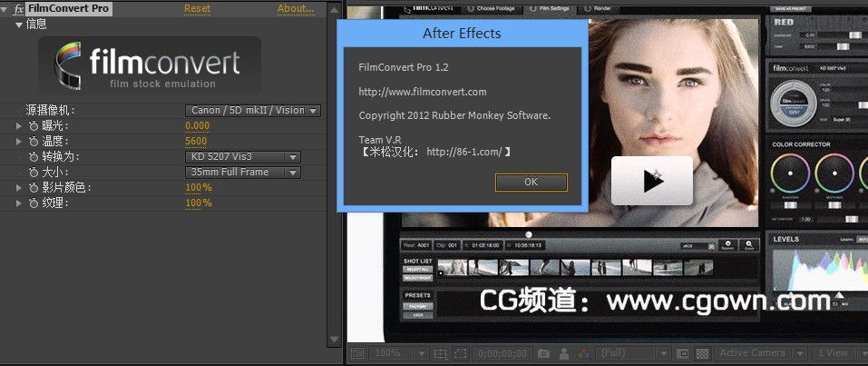
Task: Toggle the 转换为 stopwatch
Action: [x=34, y=157]
